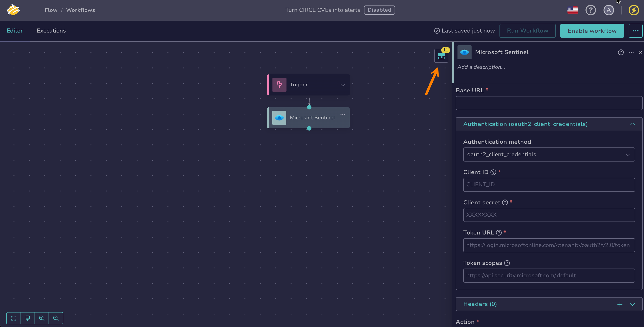Open the US flag language selector
Viewport: 644px width, 327px height.
tap(573, 10)
